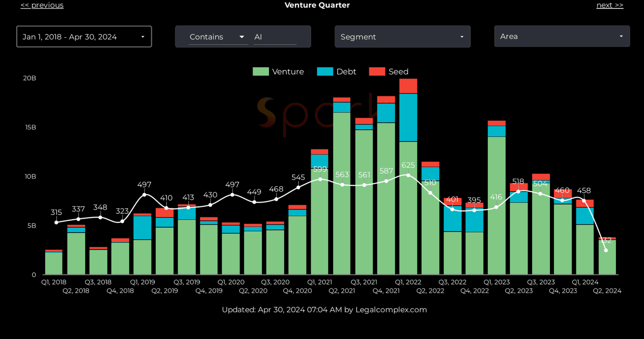Image resolution: width=644 pixels, height=339 pixels.
Task: Click the Venture legend label
Action: pyautogui.click(x=288, y=72)
